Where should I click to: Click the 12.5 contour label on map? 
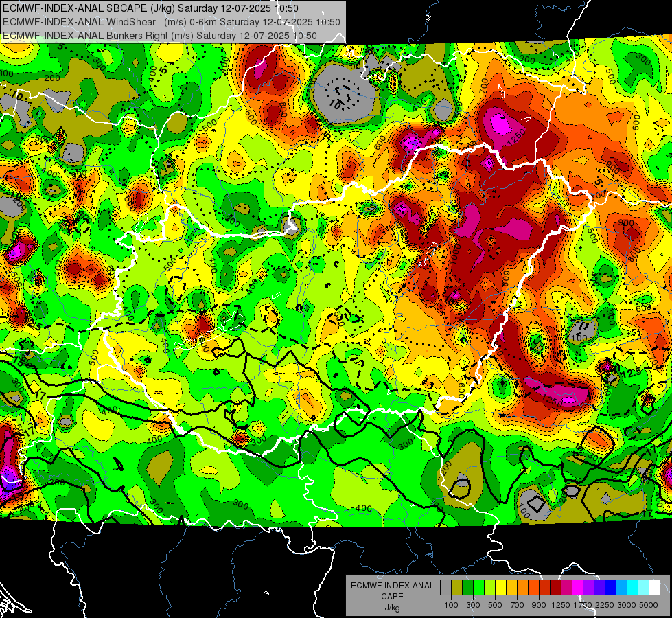[x=632, y=373]
